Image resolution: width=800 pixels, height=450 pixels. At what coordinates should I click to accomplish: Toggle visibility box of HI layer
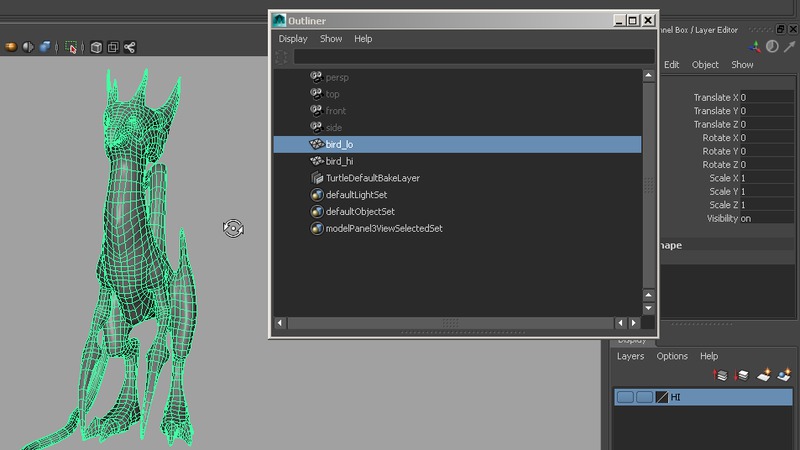625,398
